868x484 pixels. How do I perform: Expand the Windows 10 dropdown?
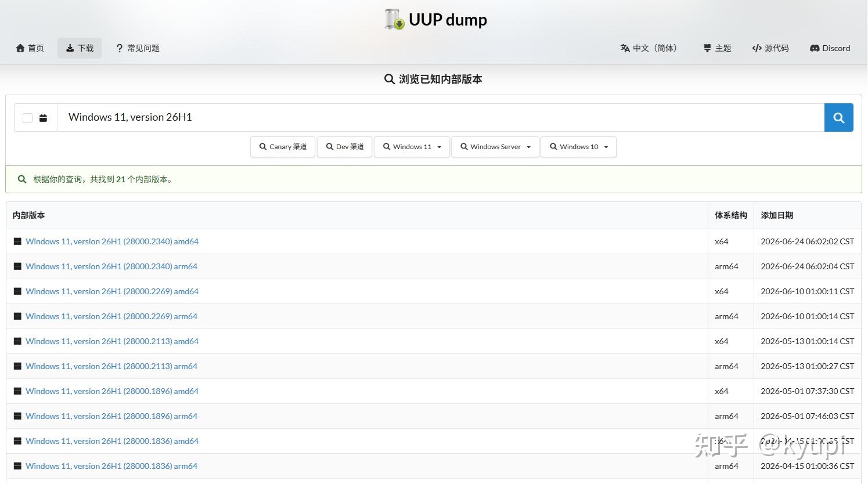click(x=579, y=147)
